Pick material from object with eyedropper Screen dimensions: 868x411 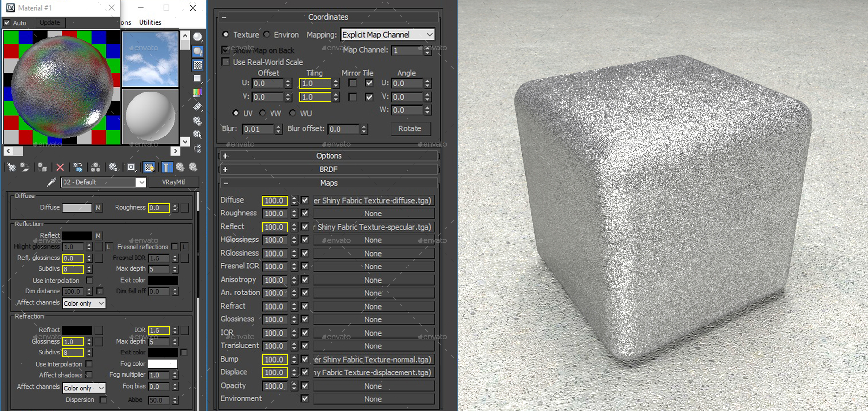click(52, 182)
